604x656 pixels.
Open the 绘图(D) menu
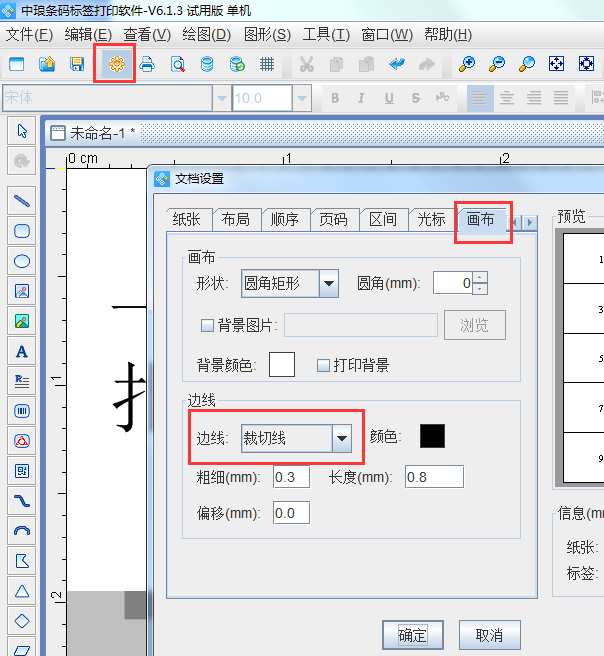pos(207,35)
